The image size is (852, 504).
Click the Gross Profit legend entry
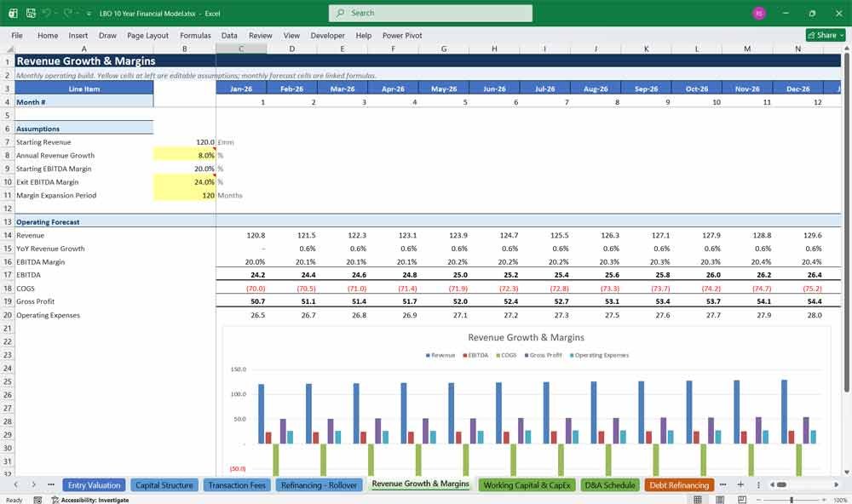pos(543,355)
